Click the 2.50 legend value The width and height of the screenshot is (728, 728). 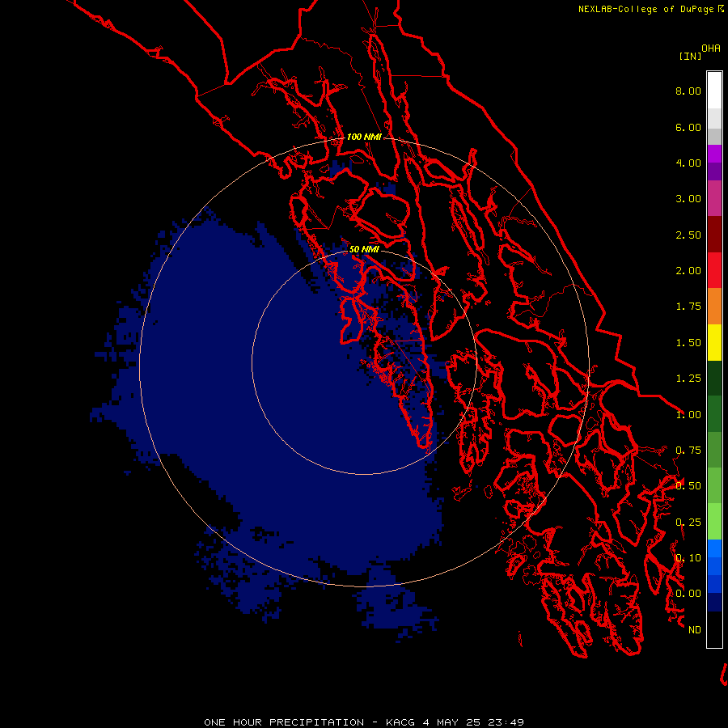[x=688, y=235]
